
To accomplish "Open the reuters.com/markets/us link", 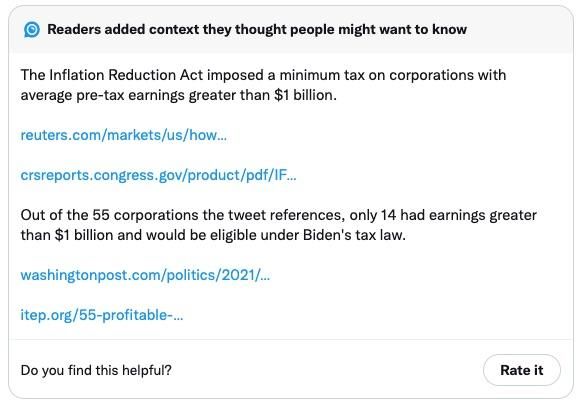I will pyautogui.click(x=123, y=135).
